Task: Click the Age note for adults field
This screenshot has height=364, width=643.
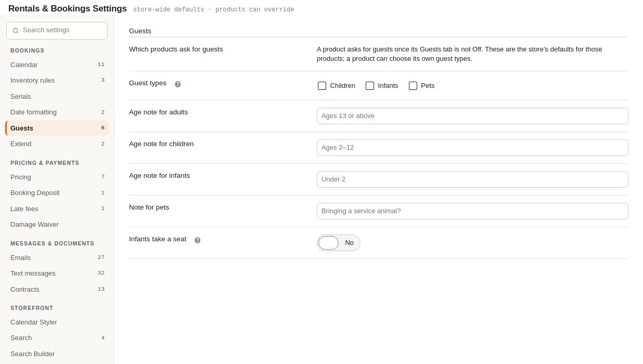Action: [472, 116]
